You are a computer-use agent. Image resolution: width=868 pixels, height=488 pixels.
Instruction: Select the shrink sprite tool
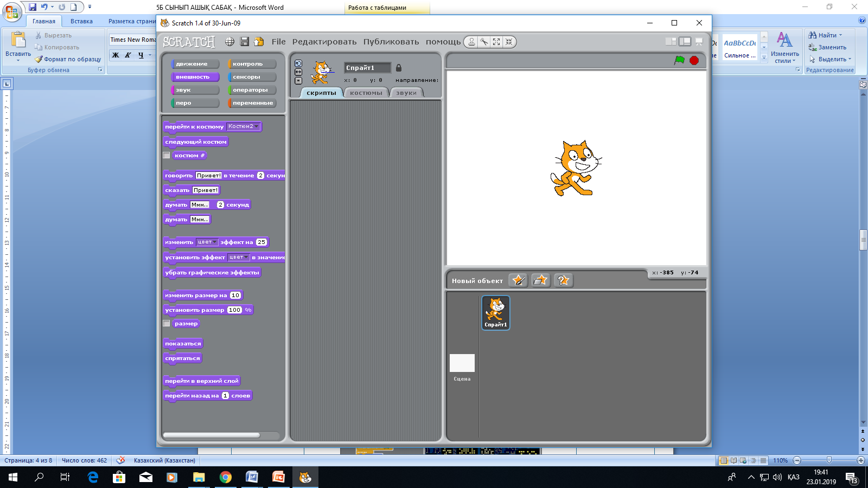tap(509, 42)
